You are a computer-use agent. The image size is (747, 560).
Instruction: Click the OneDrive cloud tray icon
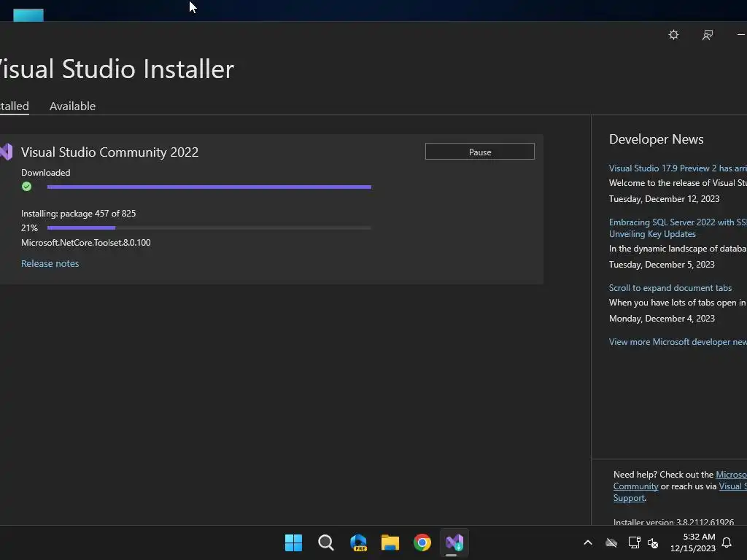coord(611,542)
